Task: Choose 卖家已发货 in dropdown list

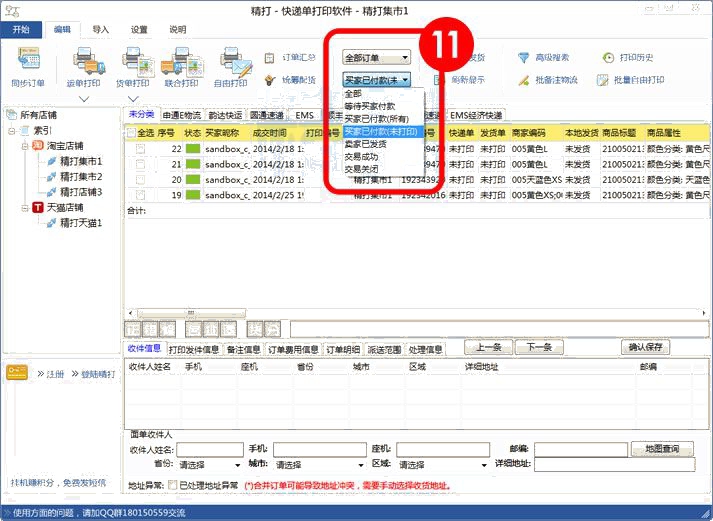Action: tap(383, 144)
